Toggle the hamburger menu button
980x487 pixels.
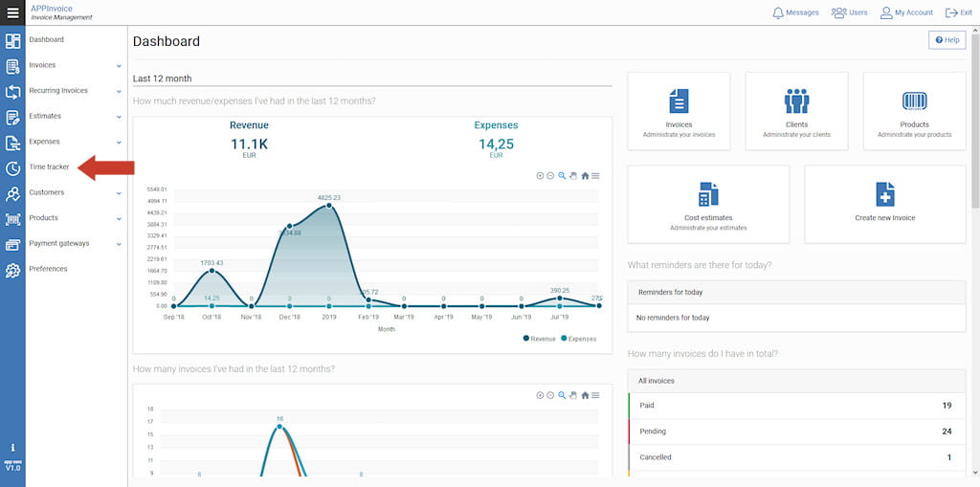point(12,12)
